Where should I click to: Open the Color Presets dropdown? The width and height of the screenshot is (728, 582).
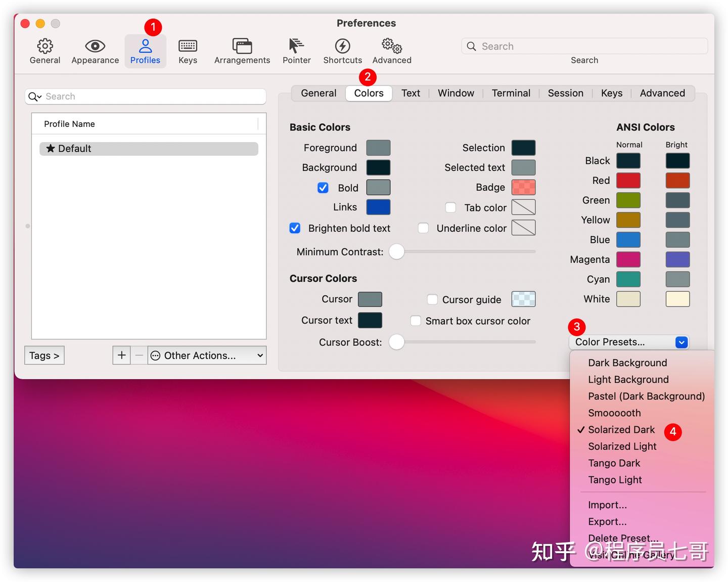click(x=629, y=342)
